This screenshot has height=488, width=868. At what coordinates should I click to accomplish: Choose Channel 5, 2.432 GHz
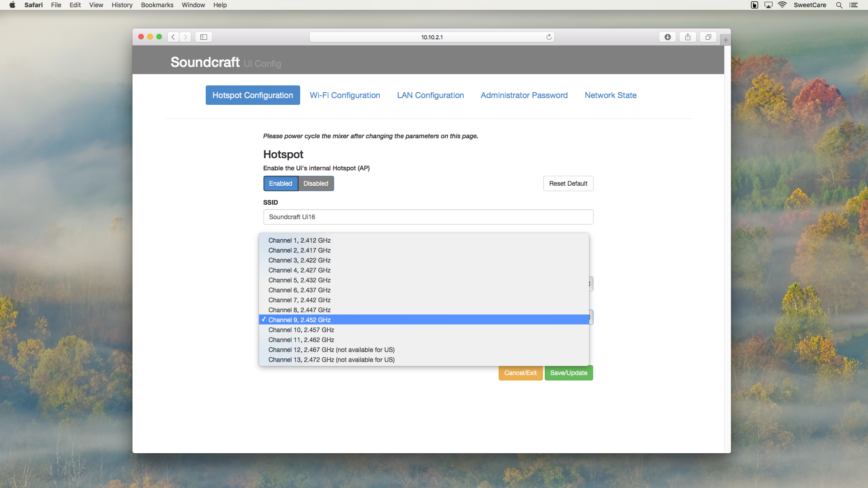(x=424, y=280)
